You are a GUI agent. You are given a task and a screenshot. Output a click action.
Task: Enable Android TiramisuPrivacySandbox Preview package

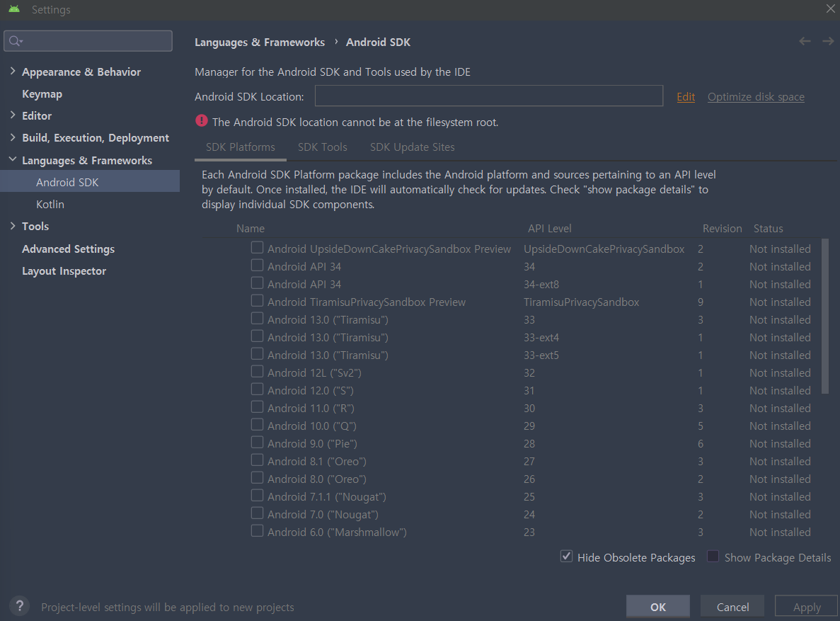(x=257, y=301)
